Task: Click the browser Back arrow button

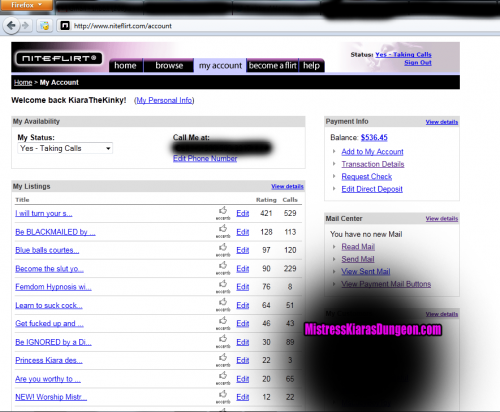Action: tap(11, 25)
